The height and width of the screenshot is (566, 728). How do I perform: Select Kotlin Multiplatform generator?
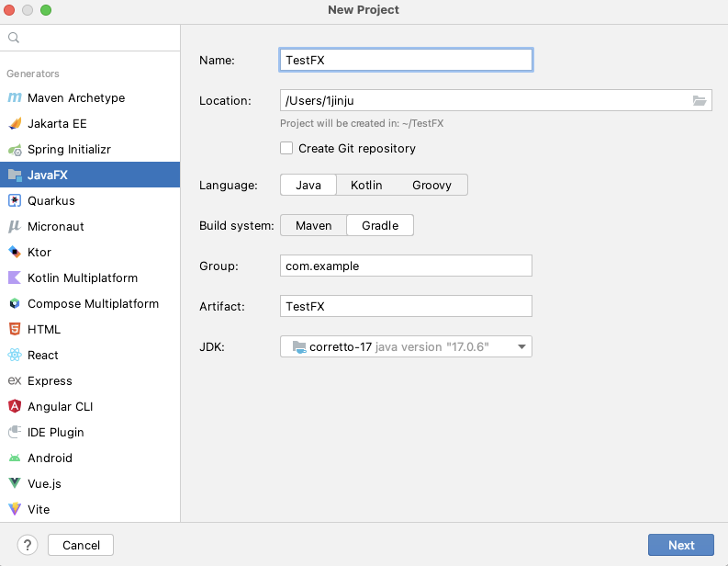[x=83, y=278]
